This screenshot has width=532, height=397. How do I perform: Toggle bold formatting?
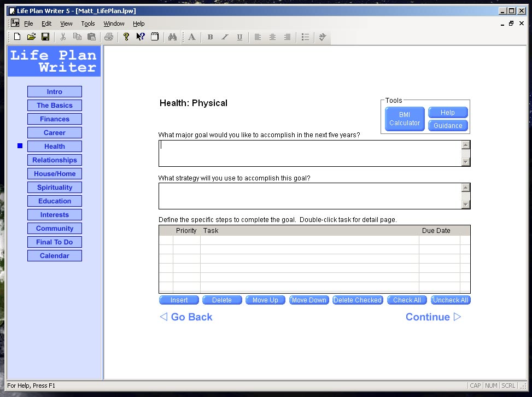[210, 37]
